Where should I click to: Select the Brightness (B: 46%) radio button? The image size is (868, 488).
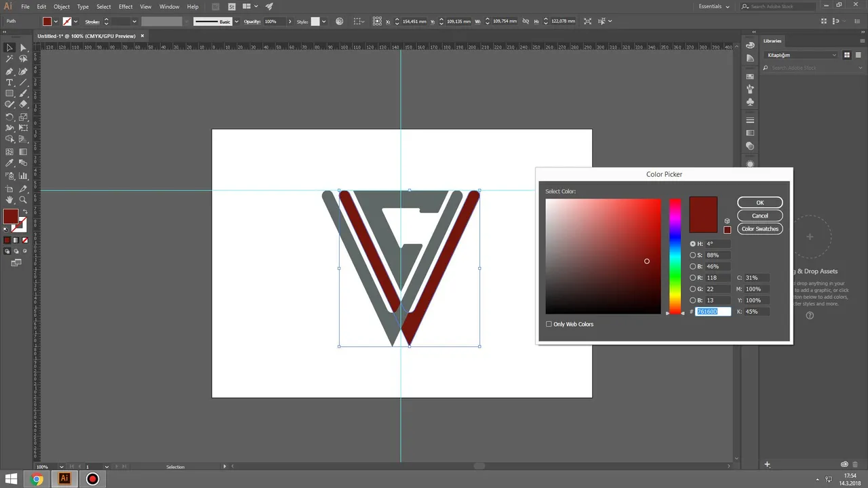tap(693, 266)
